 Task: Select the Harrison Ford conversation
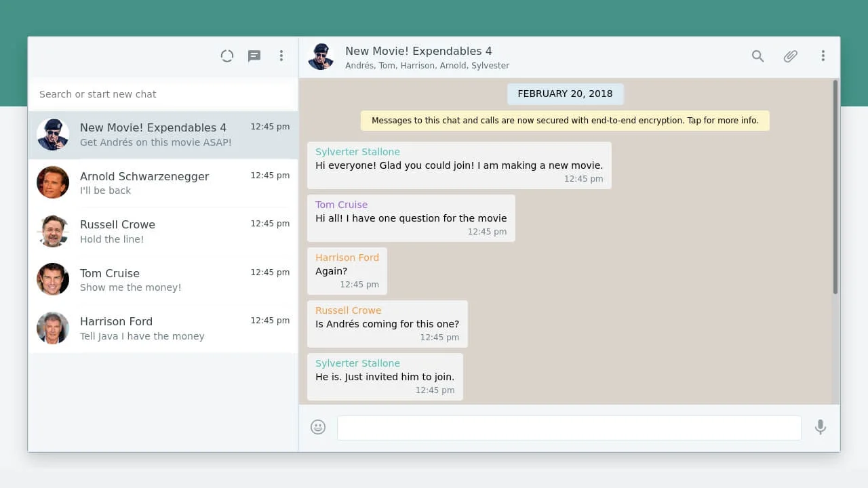[163, 328]
